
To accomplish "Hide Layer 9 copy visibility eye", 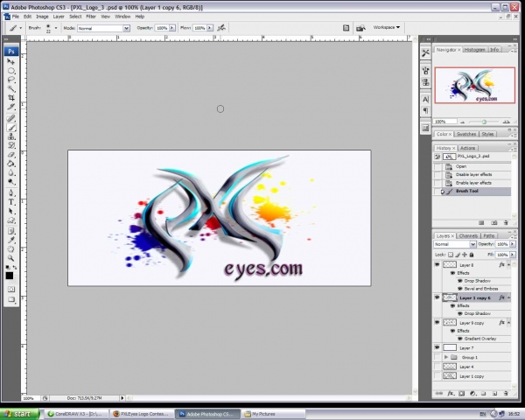I will 437,323.
